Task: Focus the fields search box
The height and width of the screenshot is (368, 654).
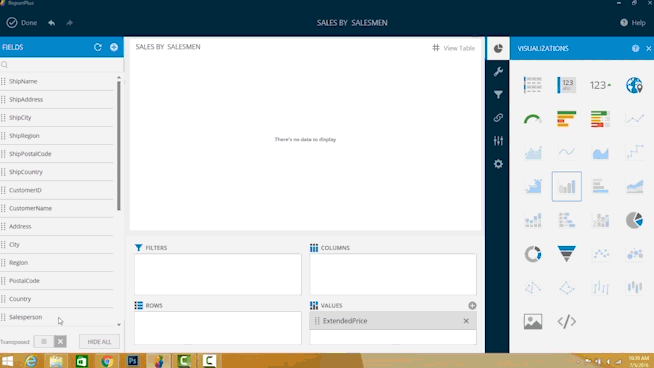Action: click(x=62, y=65)
